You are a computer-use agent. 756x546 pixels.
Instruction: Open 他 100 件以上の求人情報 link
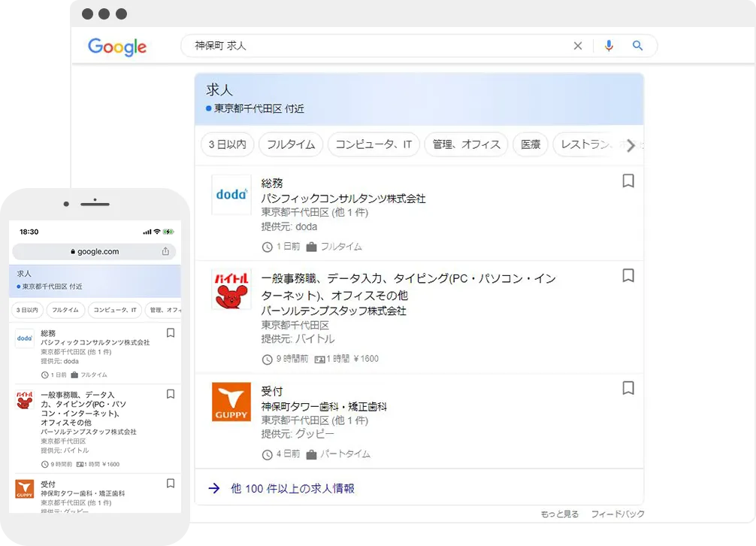[292, 489]
